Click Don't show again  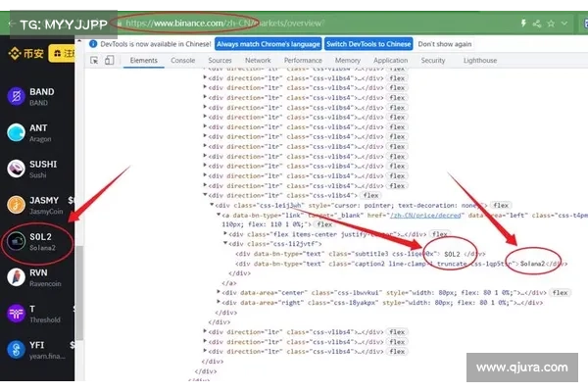tap(445, 44)
